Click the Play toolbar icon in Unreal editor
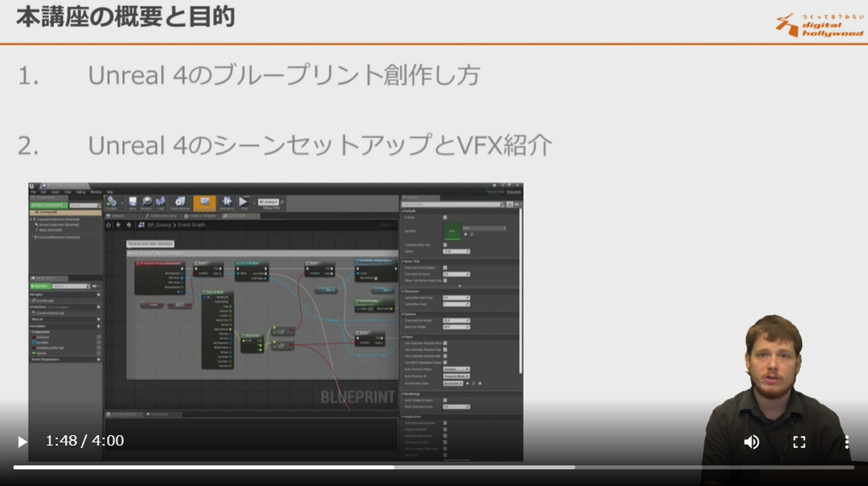The width and height of the screenshot is (868, 486). pos(244,203)
